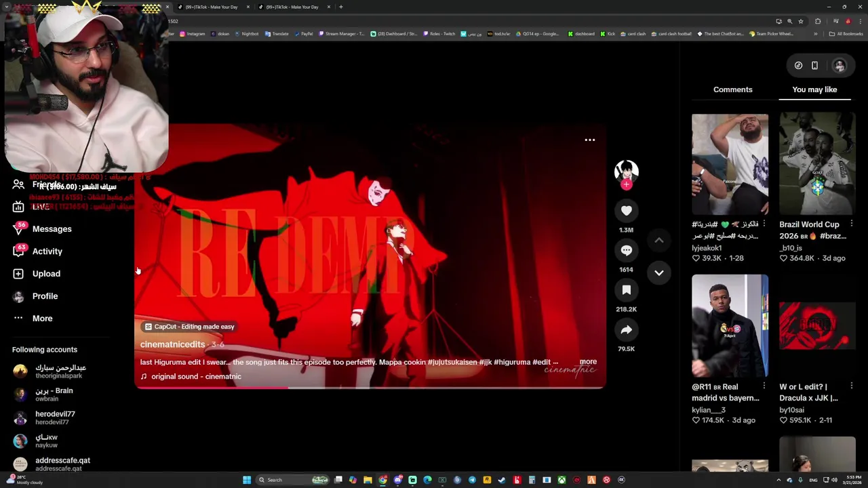The width and height of the screenshot is (868, 488).
Task: Click the Upload plus-square icon
Action: coord(18,274)
